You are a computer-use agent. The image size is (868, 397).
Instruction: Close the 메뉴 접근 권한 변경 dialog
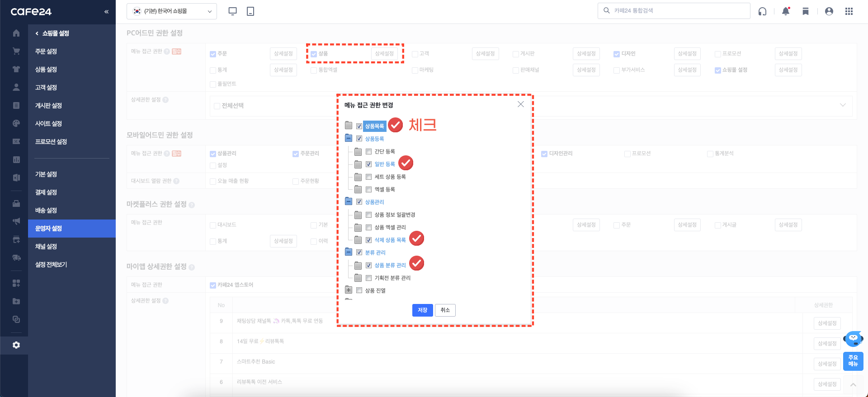point(521,104)
